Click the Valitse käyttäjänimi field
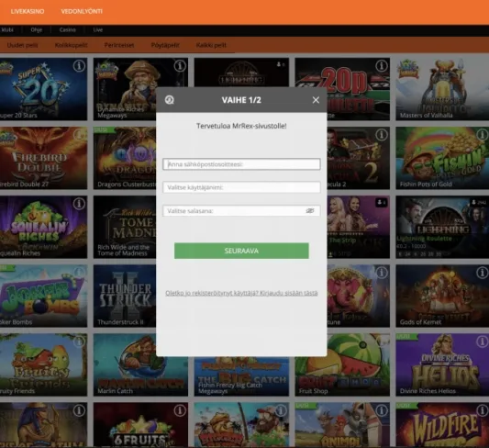Screen dimensions: 489x448 coord(241,187)
